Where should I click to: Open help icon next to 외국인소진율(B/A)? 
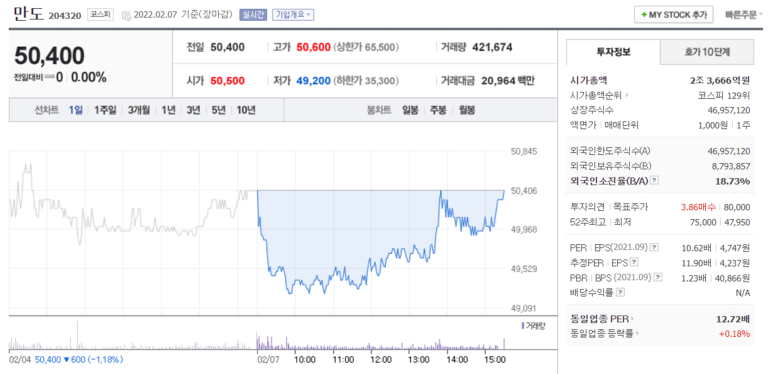[x=655, y=181]
